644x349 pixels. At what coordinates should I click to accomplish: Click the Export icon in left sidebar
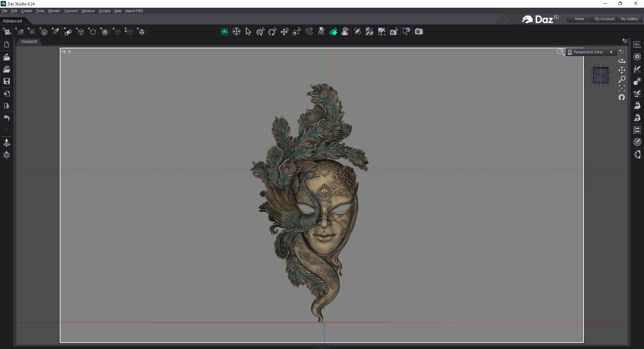(6, 106)
